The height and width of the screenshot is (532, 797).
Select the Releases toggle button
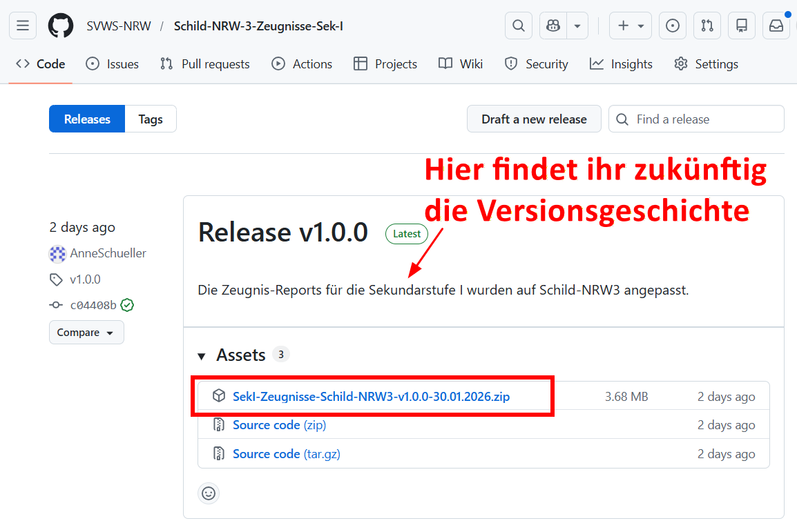86,119
